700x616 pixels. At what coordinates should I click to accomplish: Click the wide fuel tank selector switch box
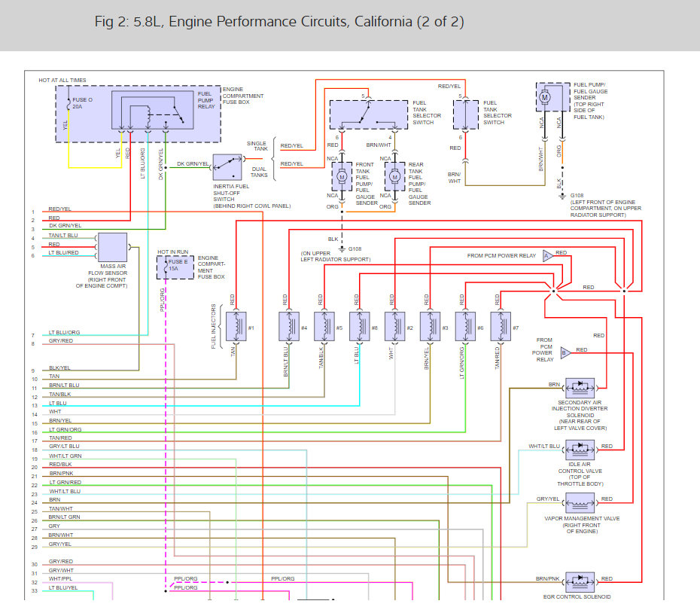[369, 114]
